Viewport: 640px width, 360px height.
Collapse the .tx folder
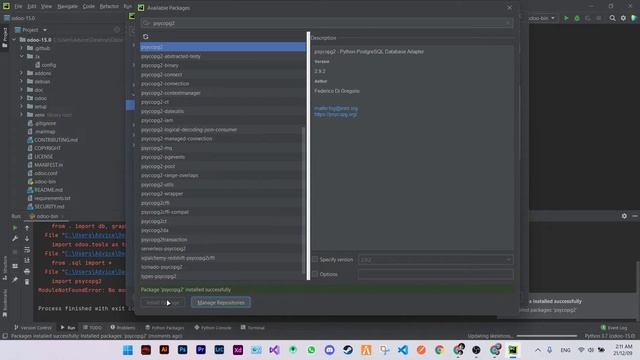click(22, 56)
